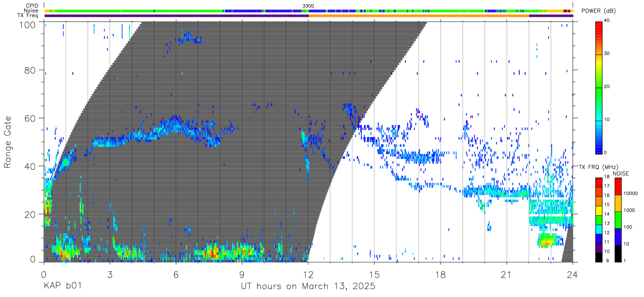Click the TX frequency colorbar
644x297 pixels.
point(599,219)
